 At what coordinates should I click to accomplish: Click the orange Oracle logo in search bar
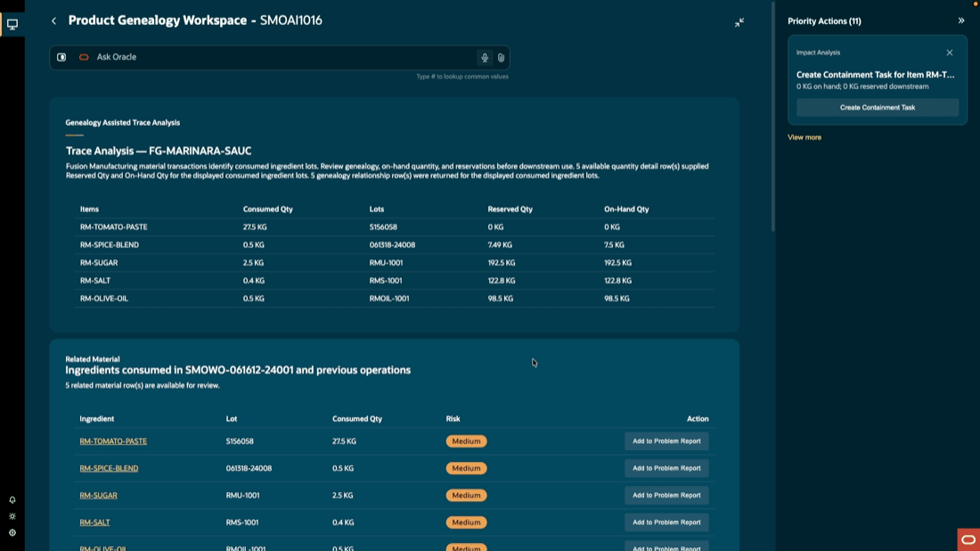[84, 57]
